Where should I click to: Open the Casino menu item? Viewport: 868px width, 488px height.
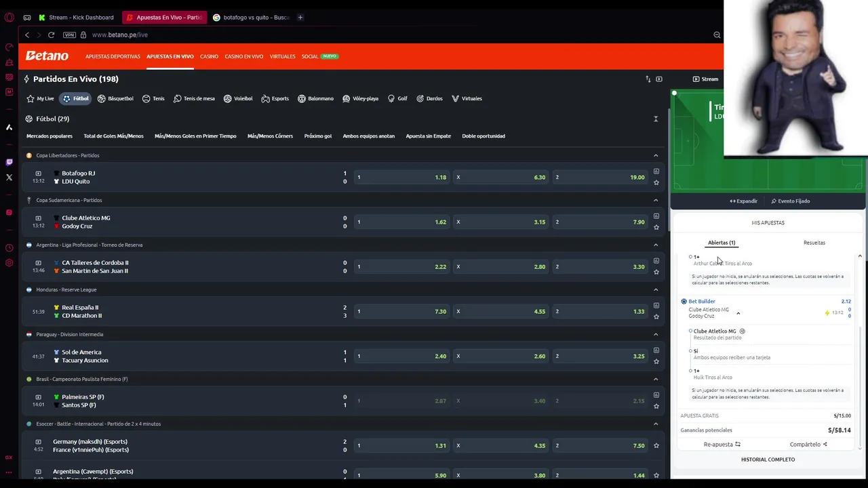pyautogui.click(x=209, y=56)
